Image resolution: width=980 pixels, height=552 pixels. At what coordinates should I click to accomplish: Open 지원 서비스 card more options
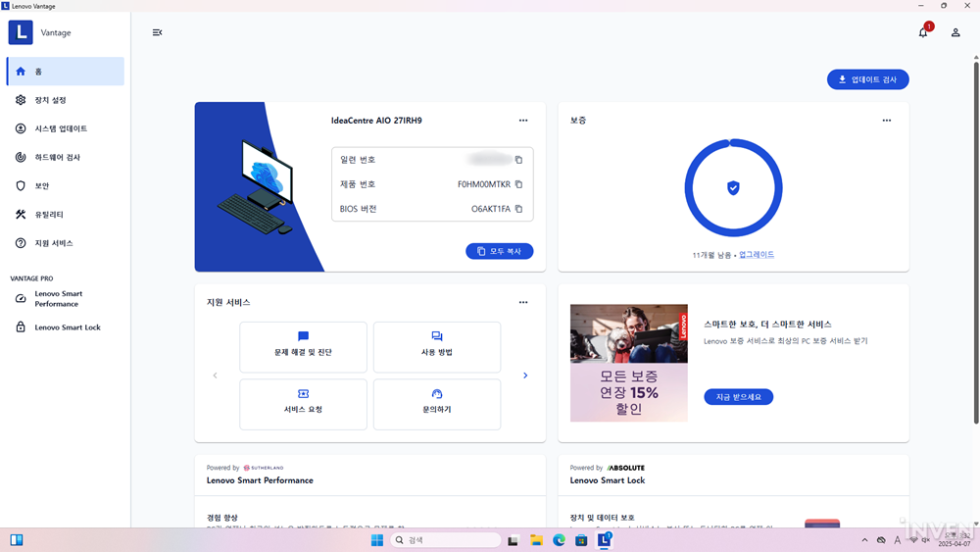523,303
